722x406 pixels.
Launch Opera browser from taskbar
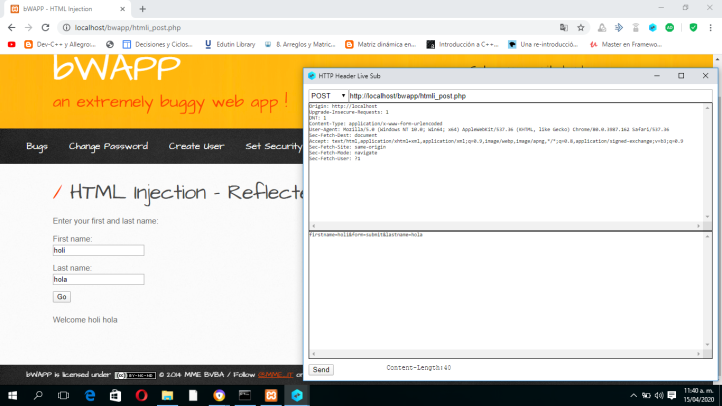pos(141,395)
